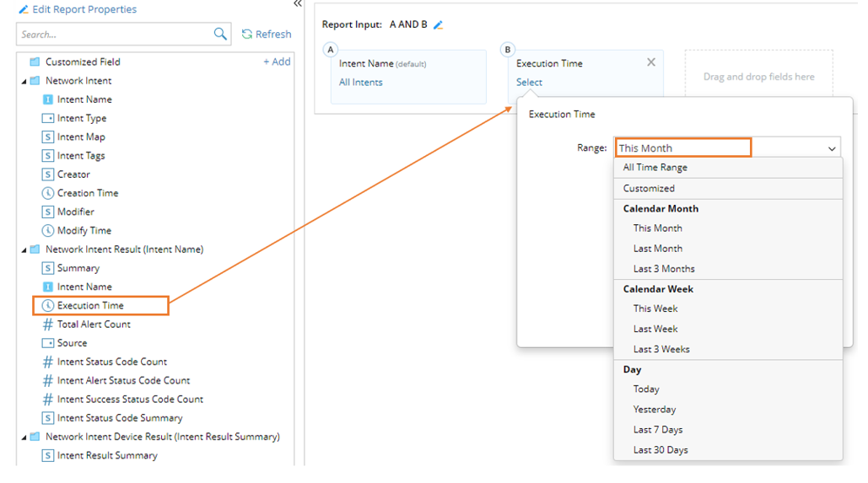Click the All Intents link
This screenshot has width=868, height=483.
coord(360,83)
